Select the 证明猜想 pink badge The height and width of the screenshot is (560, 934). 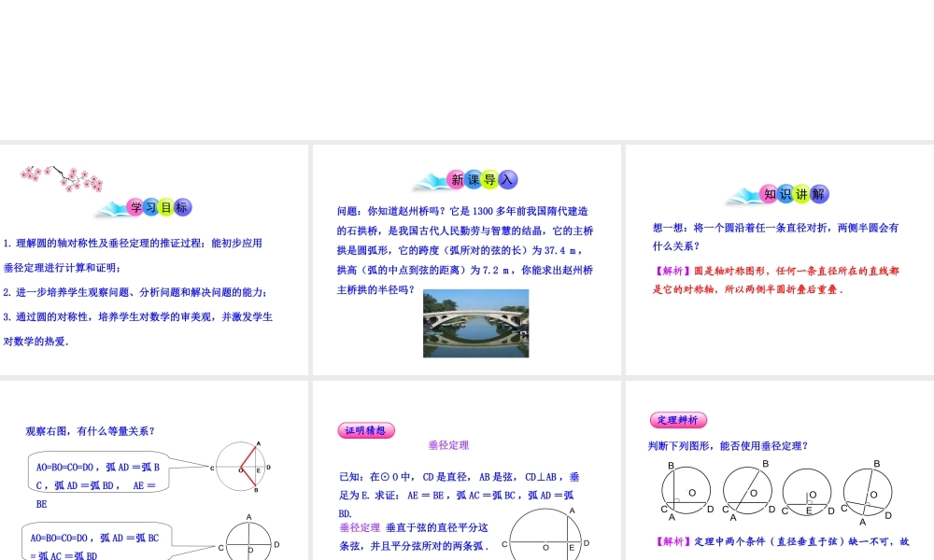[366, 430]
